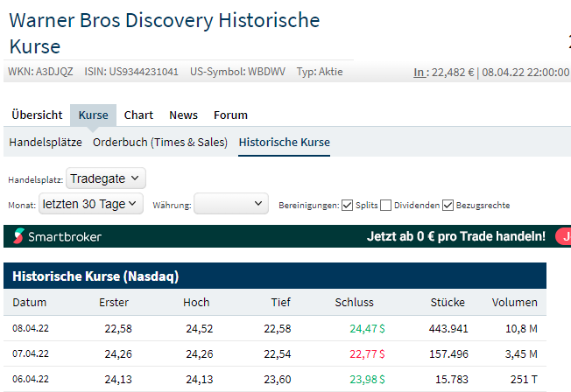The width and height of the screenshot is (571, 392).
Task: Select date cell 06.04.22
Action: point(31,379)
